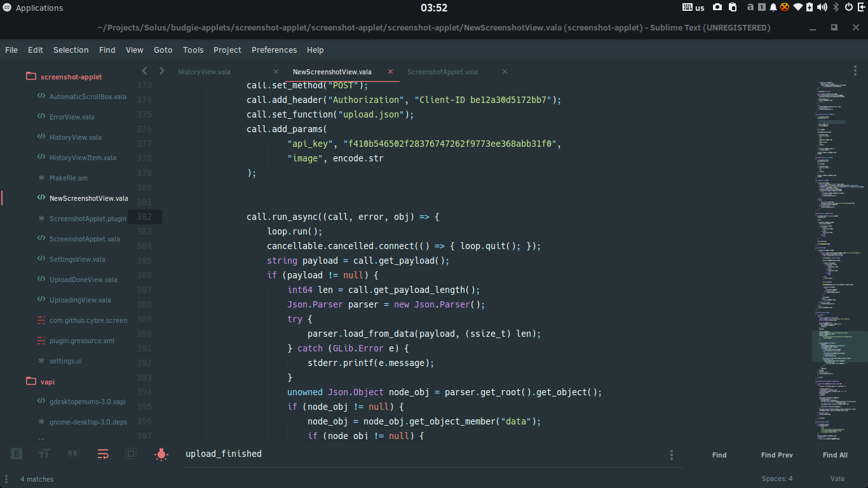Open notifications bell icon
The height and width of the screenshot is (488, 868).
pos(773,8)
